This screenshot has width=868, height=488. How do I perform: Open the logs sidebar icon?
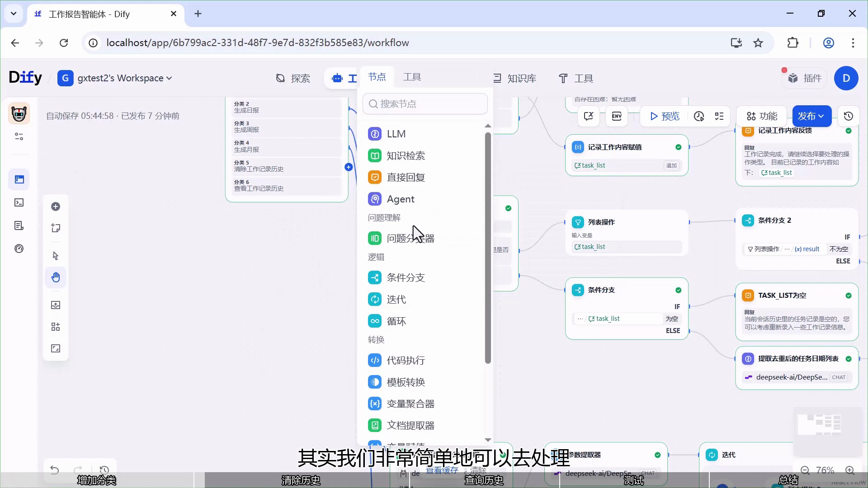tap(19, 226)
